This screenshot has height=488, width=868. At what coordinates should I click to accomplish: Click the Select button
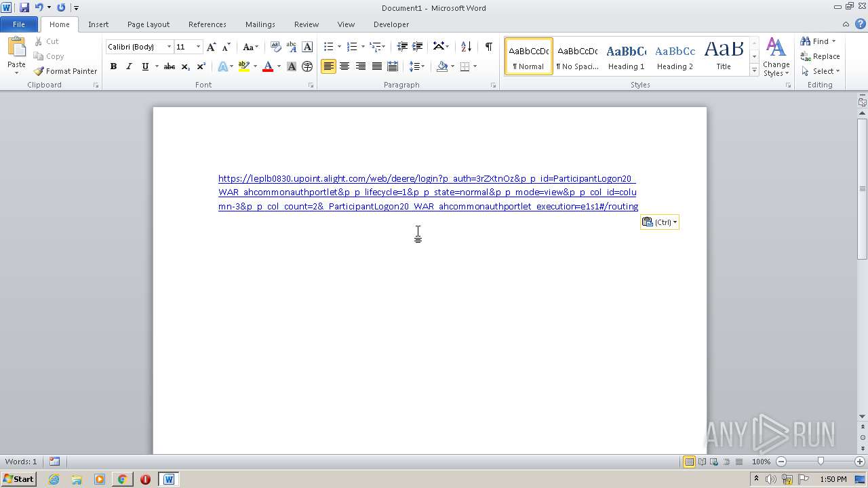pyautogui.click(x=821, y=71)
